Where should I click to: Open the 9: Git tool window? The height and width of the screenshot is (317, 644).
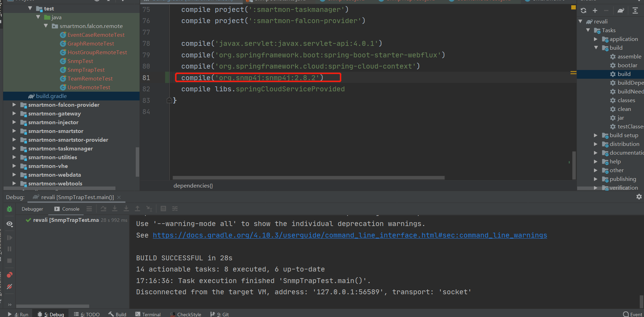coord(222,314)
